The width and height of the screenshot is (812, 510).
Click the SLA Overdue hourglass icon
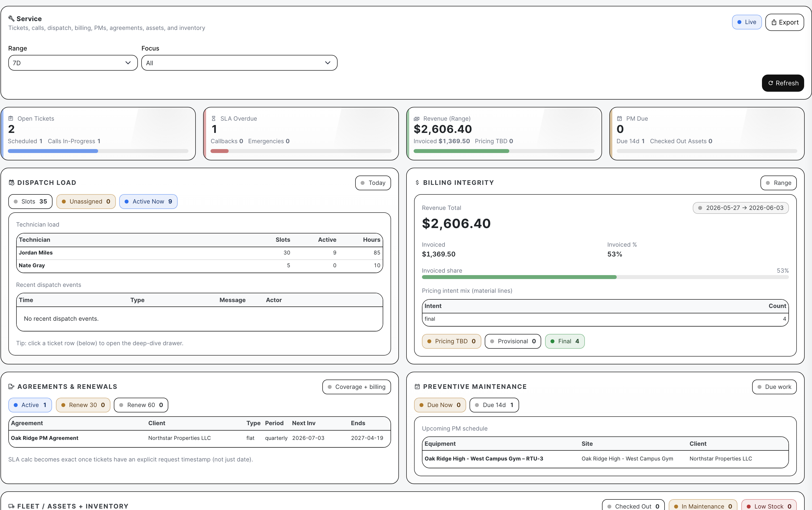point(213,118)
